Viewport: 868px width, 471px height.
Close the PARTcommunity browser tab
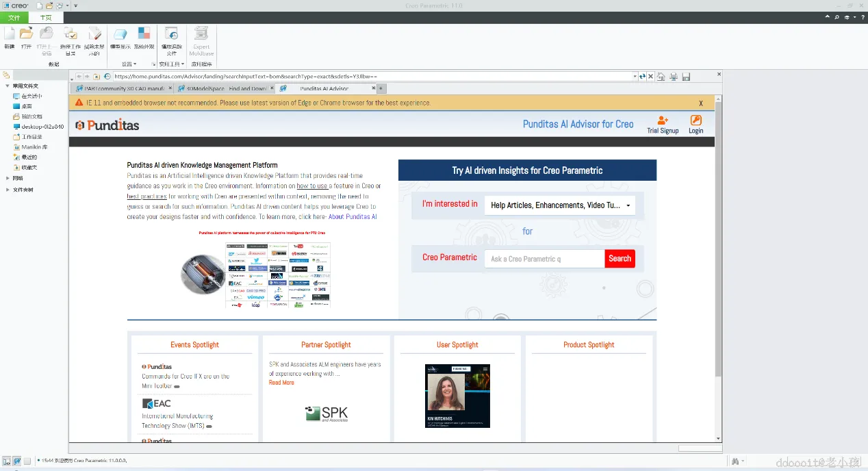[x=169, y=88]
